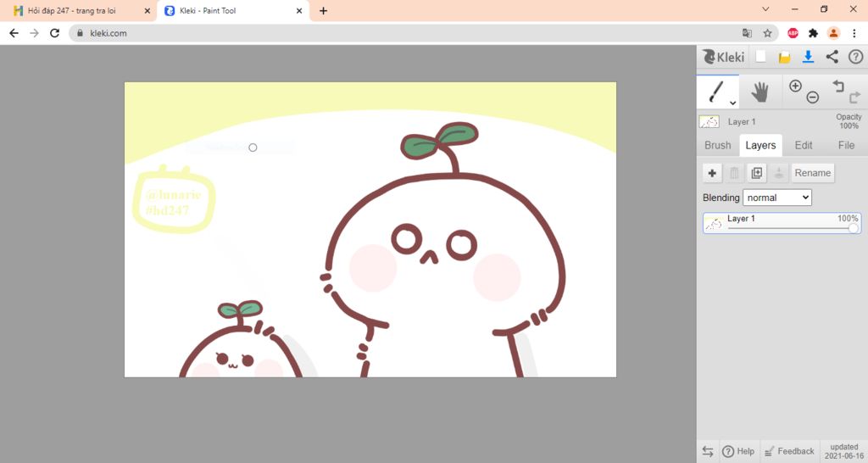Image resolution: width=868 pixels, height=463 pixels.
Task: Switch to the File tab
Action: [846, 145]
